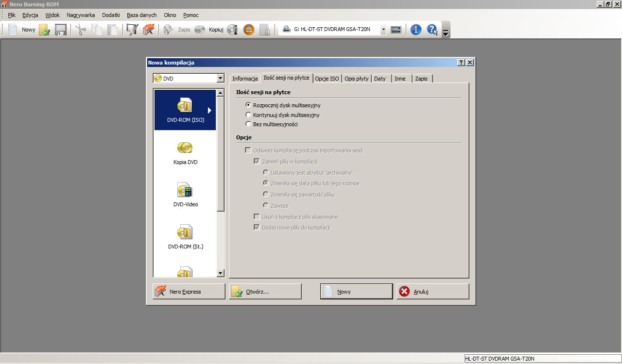Switch to the Opcje ISO tab

tap(327, 79)
